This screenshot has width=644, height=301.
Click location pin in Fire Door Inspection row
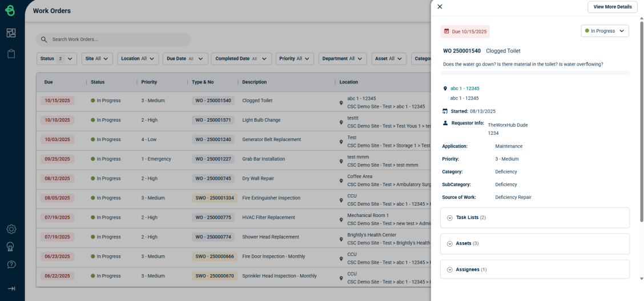[341, 259]
